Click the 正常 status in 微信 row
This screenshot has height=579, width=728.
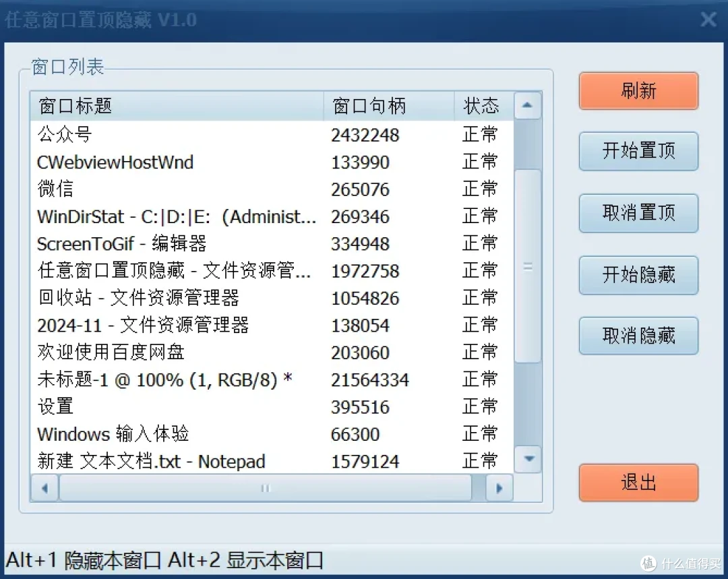tap(480, 189)
